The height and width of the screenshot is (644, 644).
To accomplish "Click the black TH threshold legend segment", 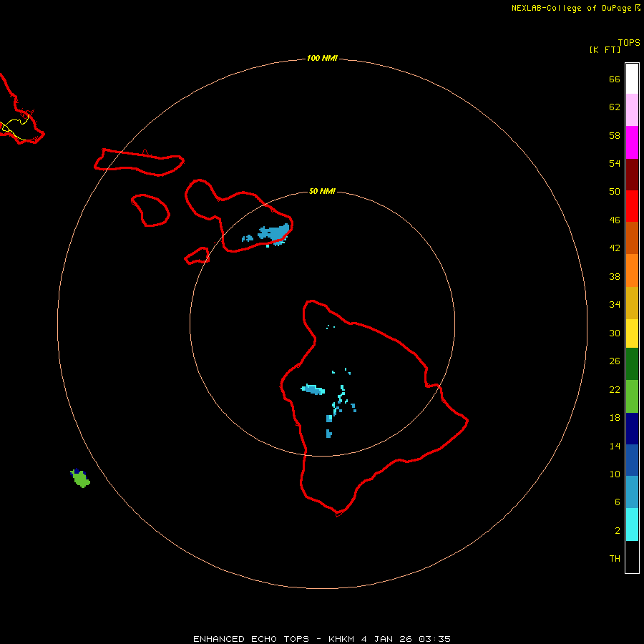I will point(632,557).
